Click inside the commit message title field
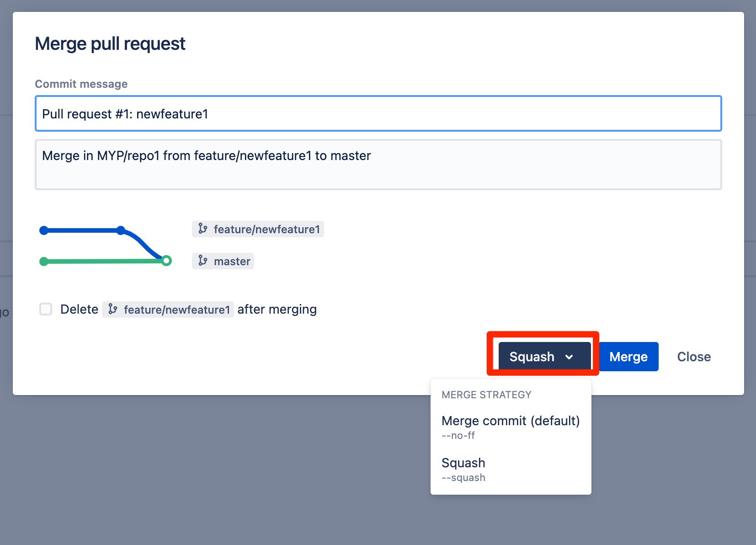 (x=378, y=113)
